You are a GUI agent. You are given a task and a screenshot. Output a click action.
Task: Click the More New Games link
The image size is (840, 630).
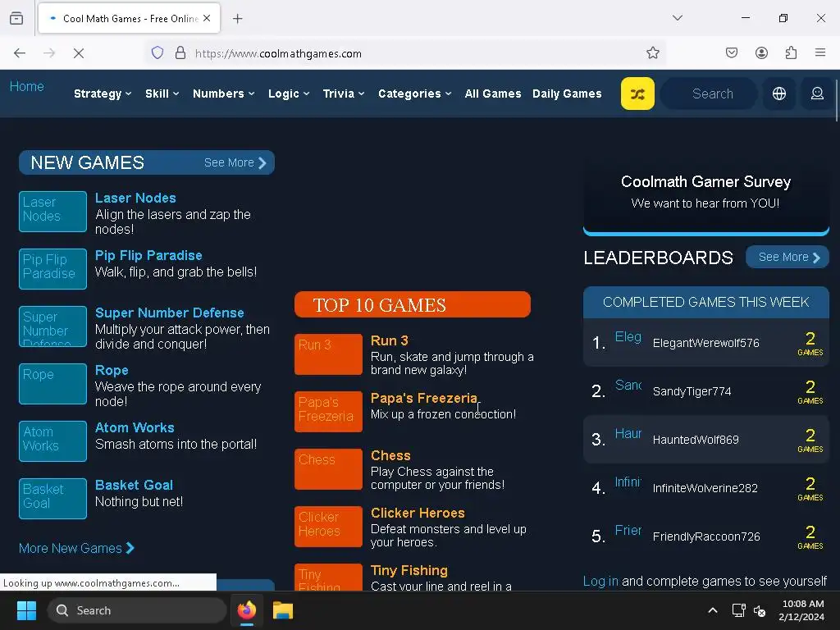click(x=76, y=548)
